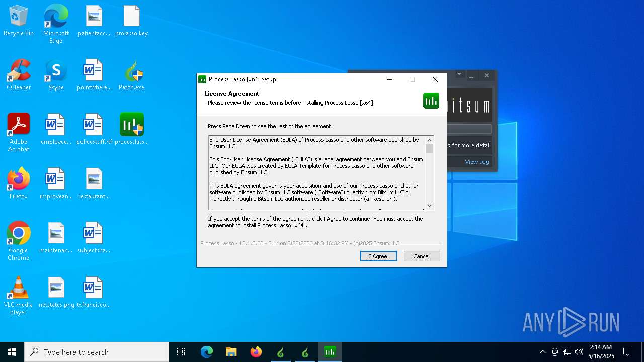The width and height of the screenshot is (644, 362).
Task: Select the Skype desktop shortcut
Action: click(x=56, y=75)
